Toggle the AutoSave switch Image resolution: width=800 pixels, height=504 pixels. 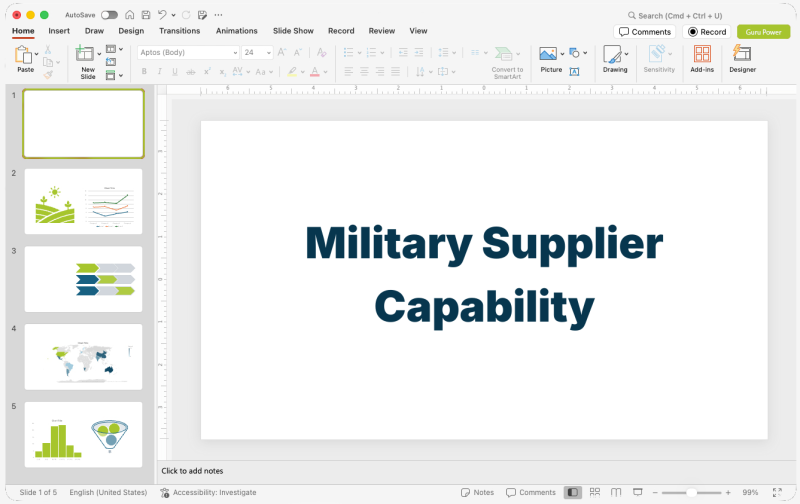click(x=109, y=15)
